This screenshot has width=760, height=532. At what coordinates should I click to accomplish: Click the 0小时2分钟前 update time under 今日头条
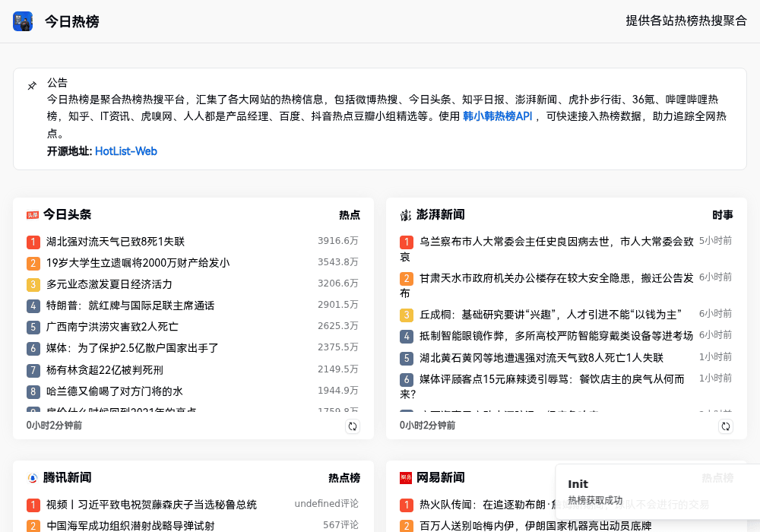click(x=54, y=426)
